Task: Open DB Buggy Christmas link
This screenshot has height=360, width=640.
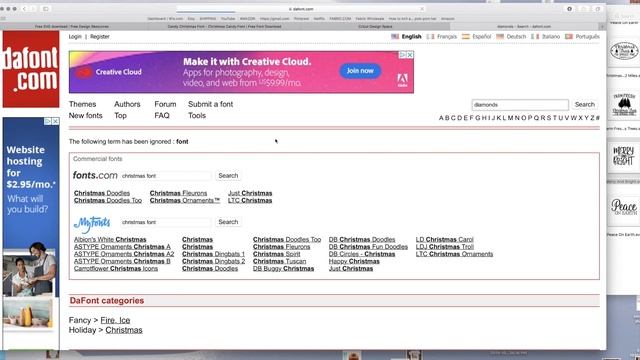Action: 283,269
